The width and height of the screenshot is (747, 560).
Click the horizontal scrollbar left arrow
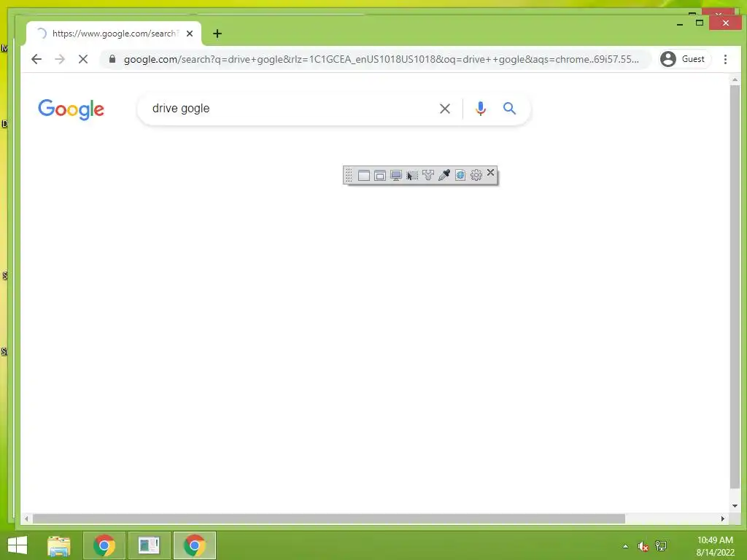(x=26, y=518)
